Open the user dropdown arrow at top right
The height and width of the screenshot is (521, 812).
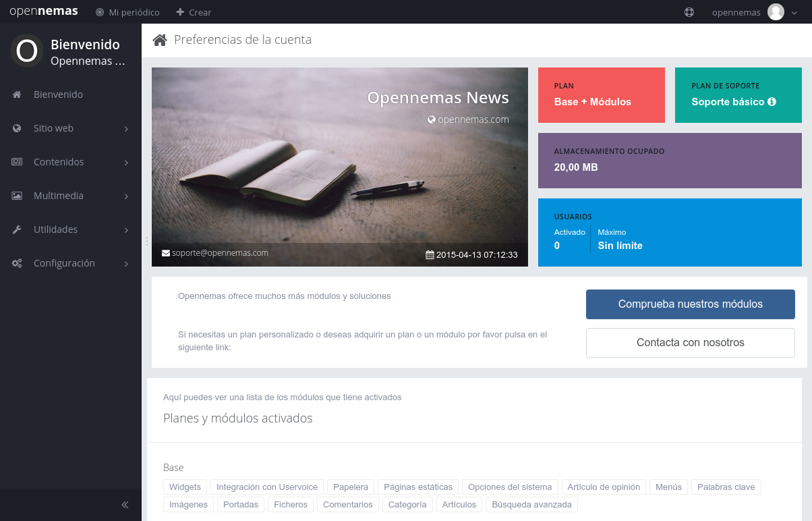tap(794, 13)
